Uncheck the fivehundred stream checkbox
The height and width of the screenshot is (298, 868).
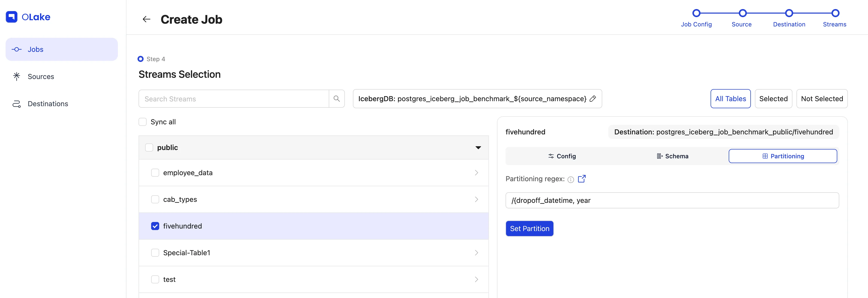(155, 226)
